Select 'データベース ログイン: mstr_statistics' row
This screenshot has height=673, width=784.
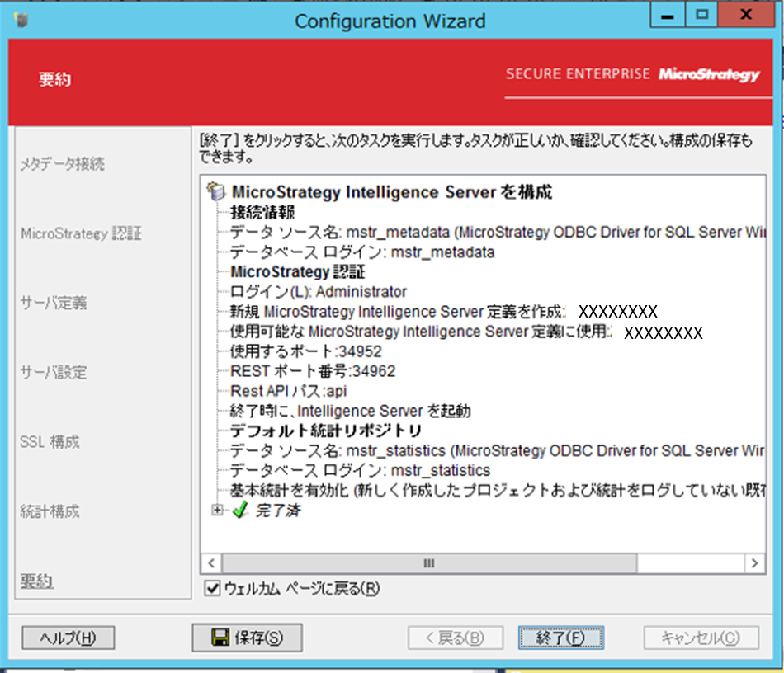point(360,470)
